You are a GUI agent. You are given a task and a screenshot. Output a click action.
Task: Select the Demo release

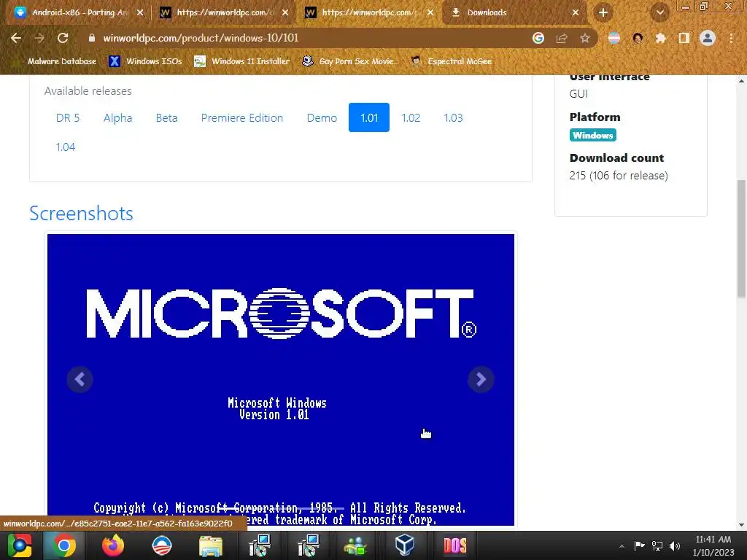(322, 117)
